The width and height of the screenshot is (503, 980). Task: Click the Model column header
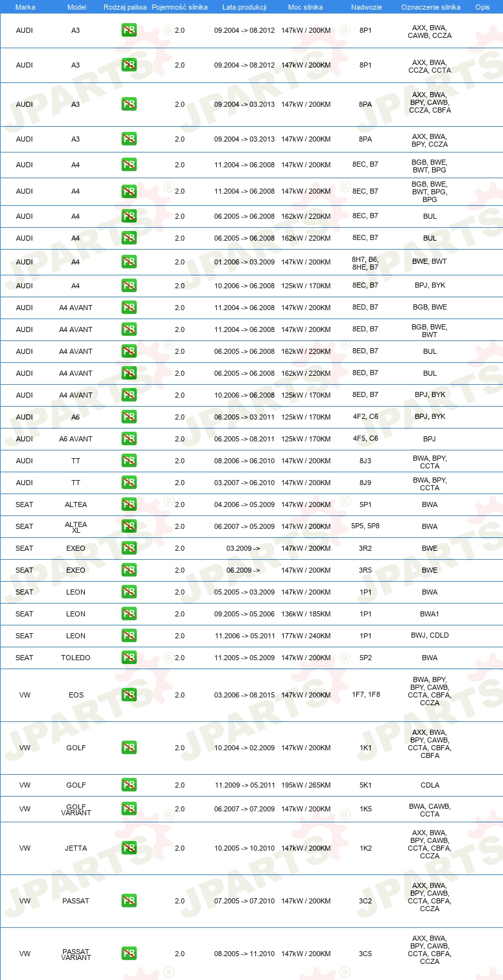(x=77, y=7)
